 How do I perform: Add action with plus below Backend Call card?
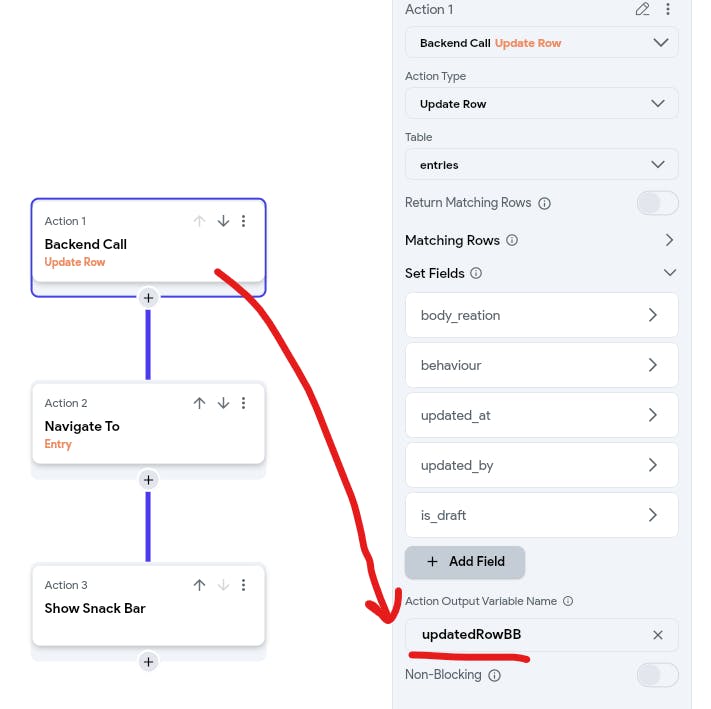(148, 298)
